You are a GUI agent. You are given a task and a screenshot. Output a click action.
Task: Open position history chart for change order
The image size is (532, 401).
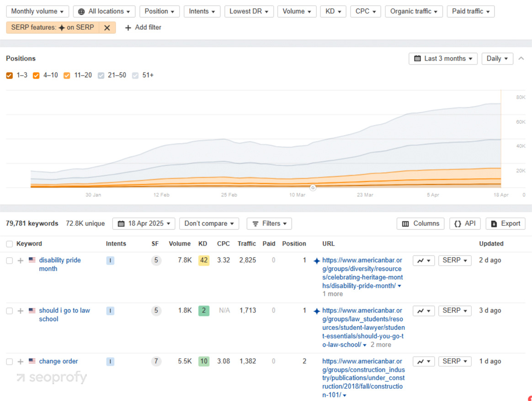point(424,361)
